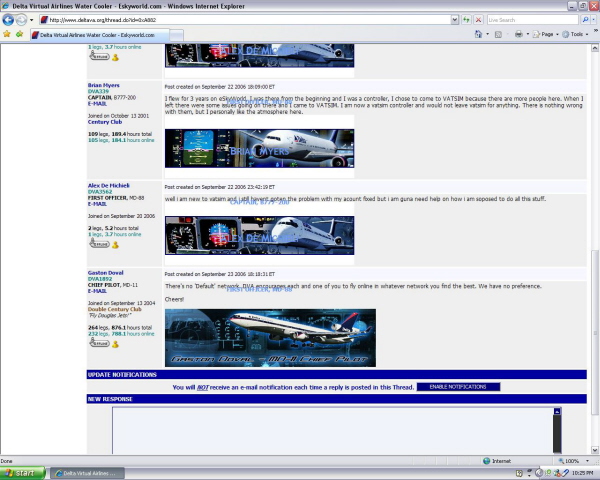Click E-MAIL link under Brian Myers
Image resolution: width=600 pixels, height=480 pixels.
97,104
